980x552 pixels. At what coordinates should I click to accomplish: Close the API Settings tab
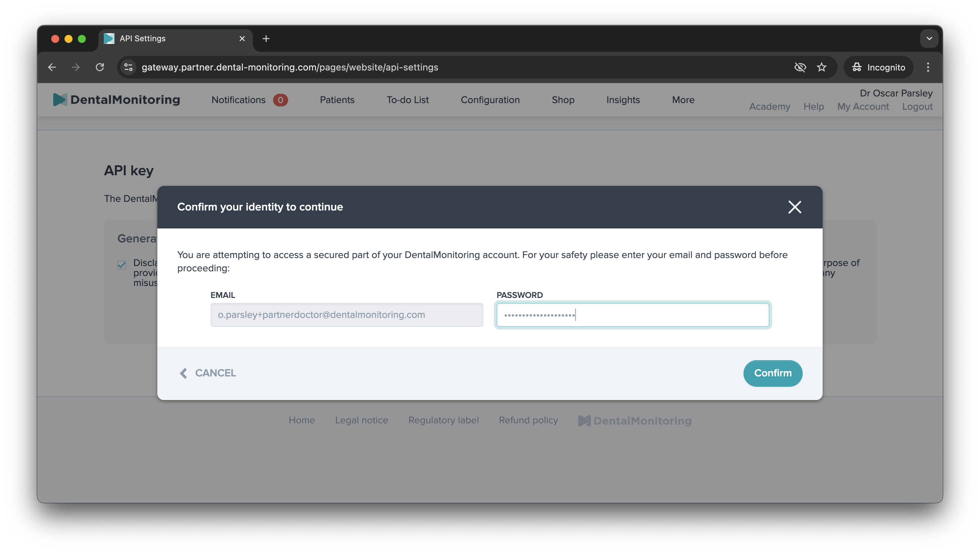[242, 38]
